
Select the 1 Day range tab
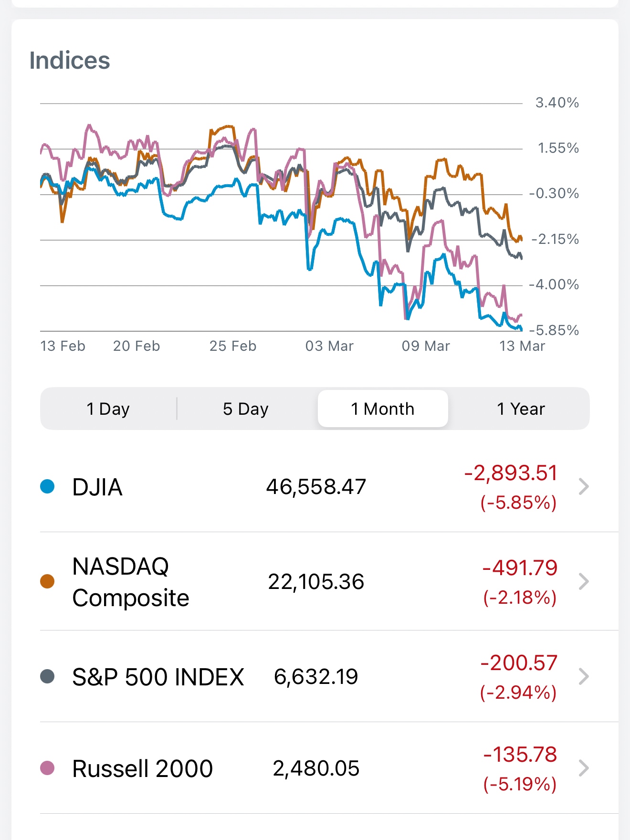click(x=108, y=409)
